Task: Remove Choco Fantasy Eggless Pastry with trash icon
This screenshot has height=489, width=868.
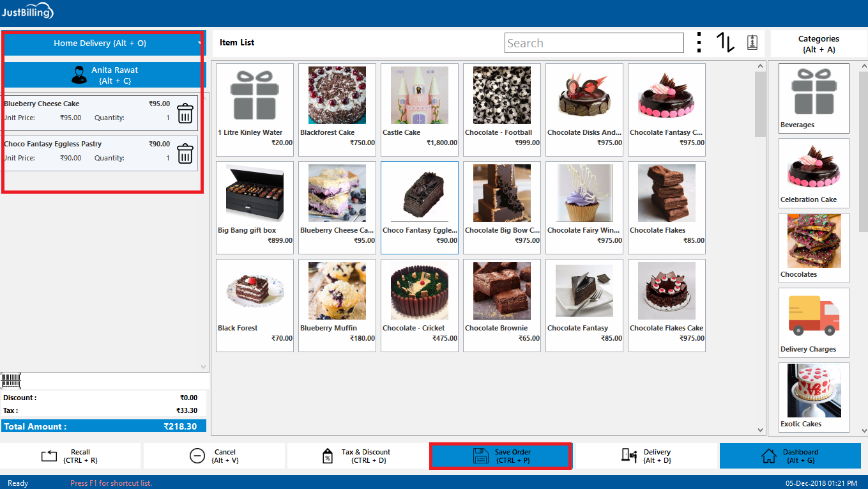Action: (185, 153)
